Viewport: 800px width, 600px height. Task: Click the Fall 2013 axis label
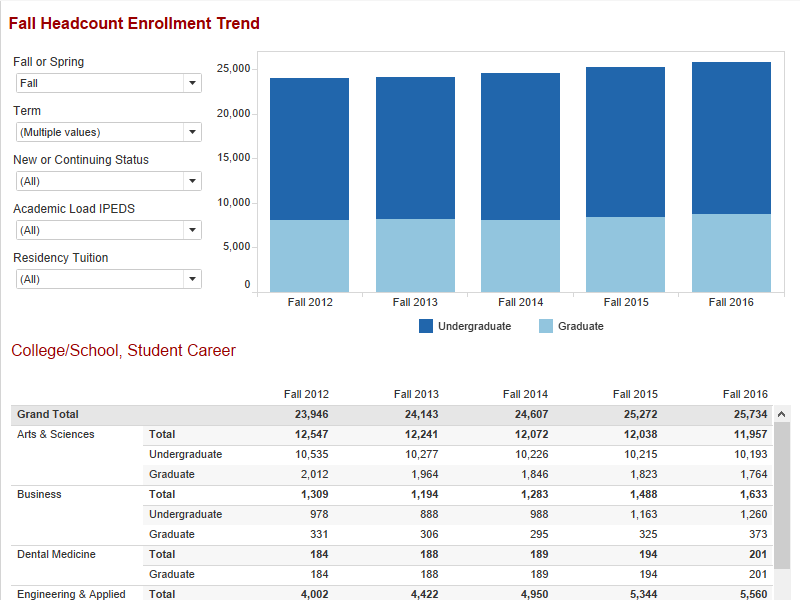click(x=415, y=301)
